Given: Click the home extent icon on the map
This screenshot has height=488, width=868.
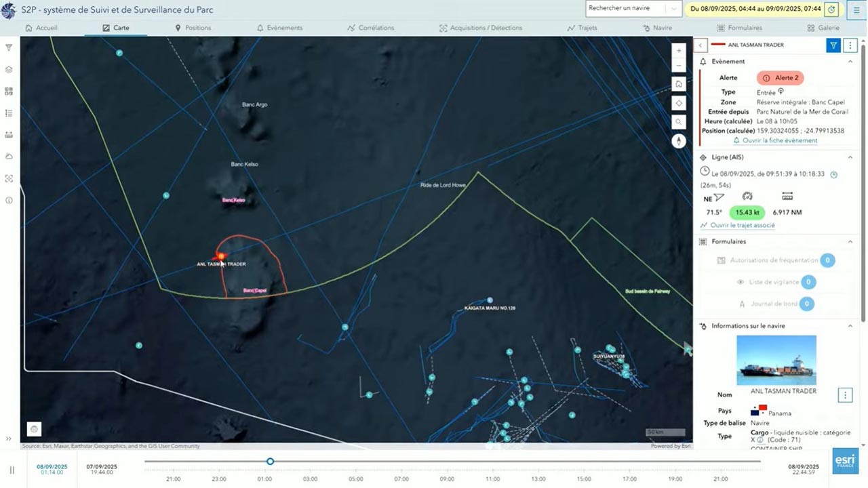Looking at the screenshot, I should click(679, 83).
